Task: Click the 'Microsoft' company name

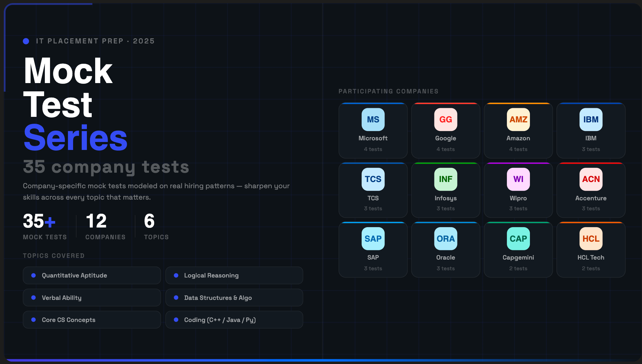Action: point(373,138)
